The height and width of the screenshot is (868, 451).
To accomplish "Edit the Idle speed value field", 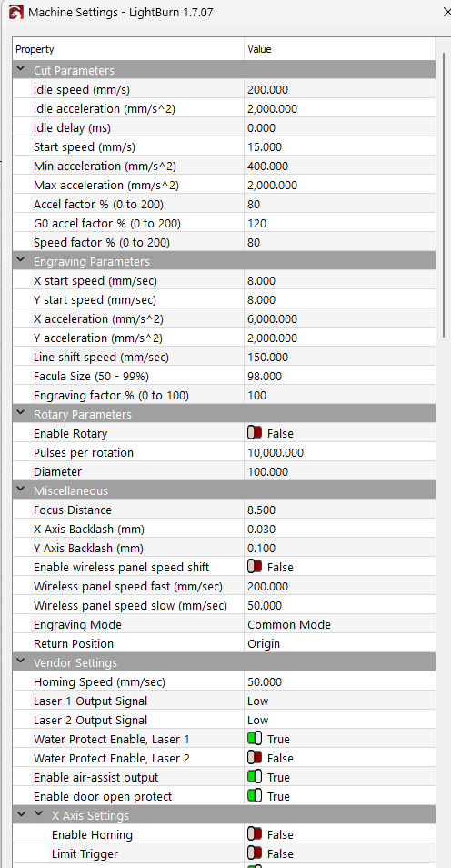I will pos(340,90).
